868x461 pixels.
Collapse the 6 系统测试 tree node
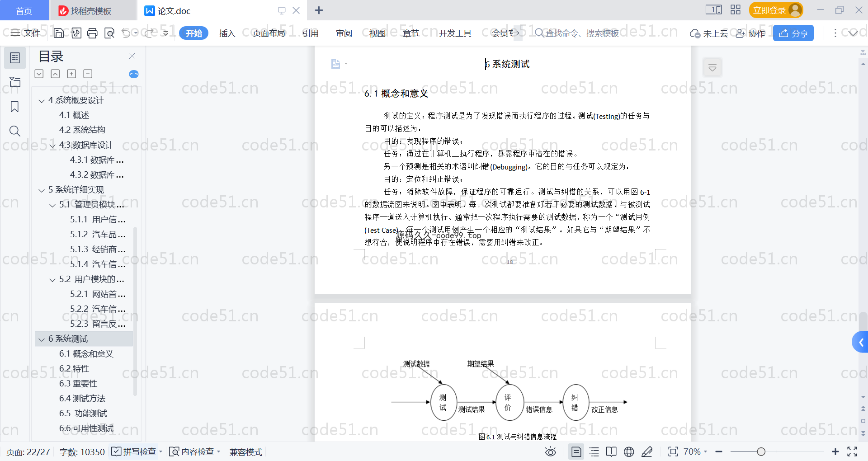pyautogui.click(x=42, y=339)
